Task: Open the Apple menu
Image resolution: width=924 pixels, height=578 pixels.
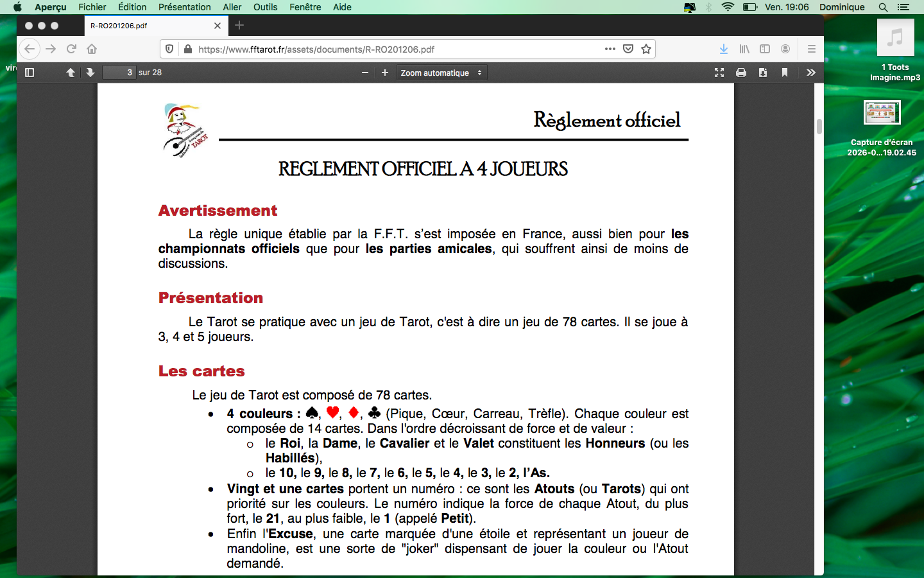Action: click(17, 7)
